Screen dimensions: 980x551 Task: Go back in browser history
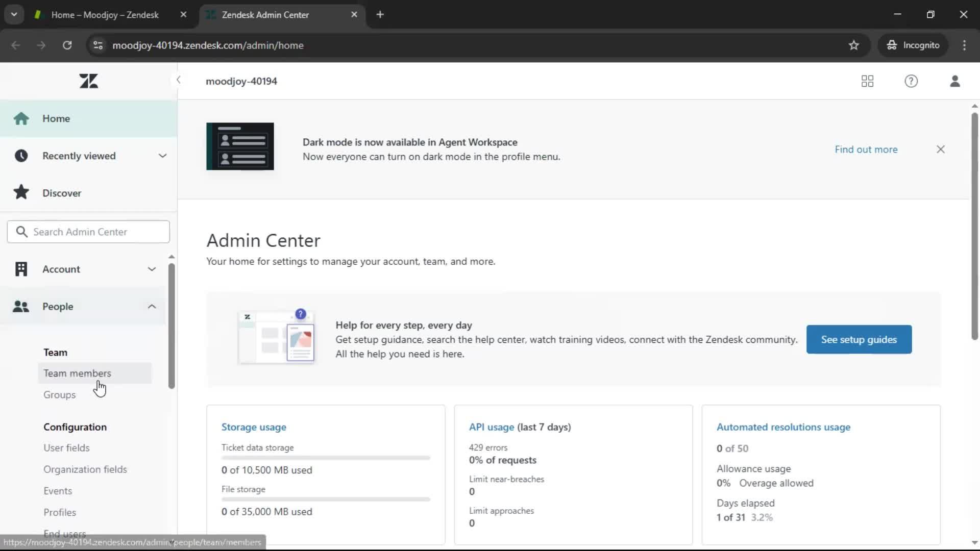(16, 45)
